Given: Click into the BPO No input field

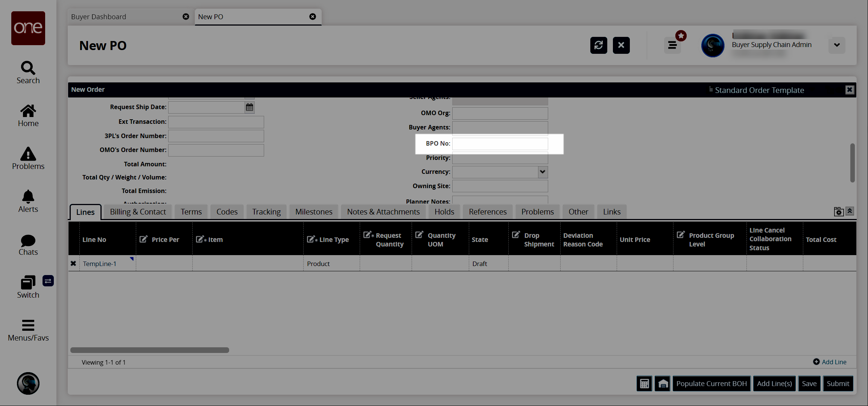Looking at the screenshot, I should coord(500,144).
